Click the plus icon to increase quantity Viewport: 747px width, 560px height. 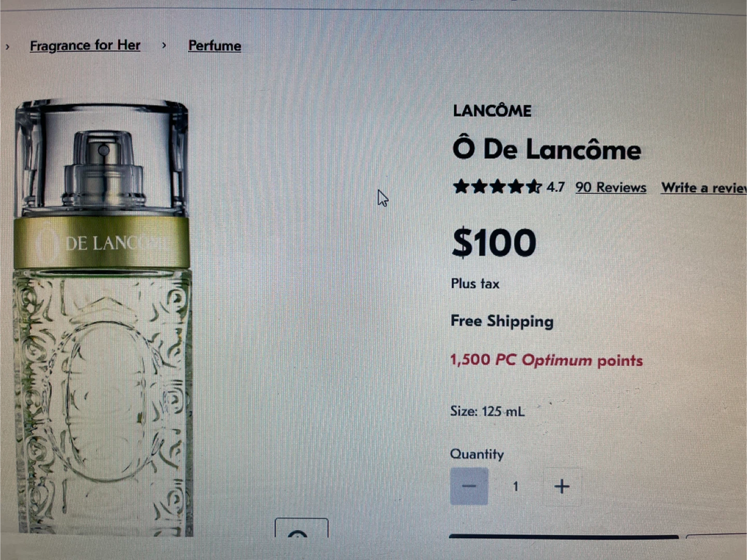(x=562, y=486)
